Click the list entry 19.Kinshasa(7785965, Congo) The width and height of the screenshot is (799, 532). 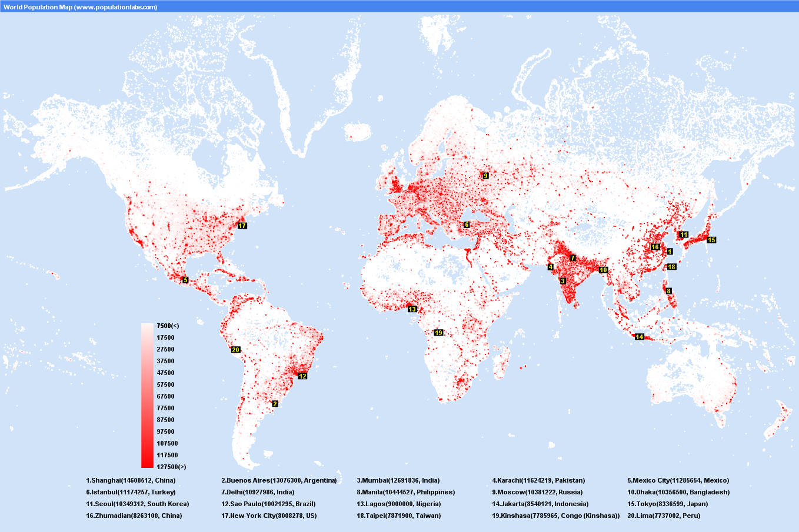(x=556, y=516)
